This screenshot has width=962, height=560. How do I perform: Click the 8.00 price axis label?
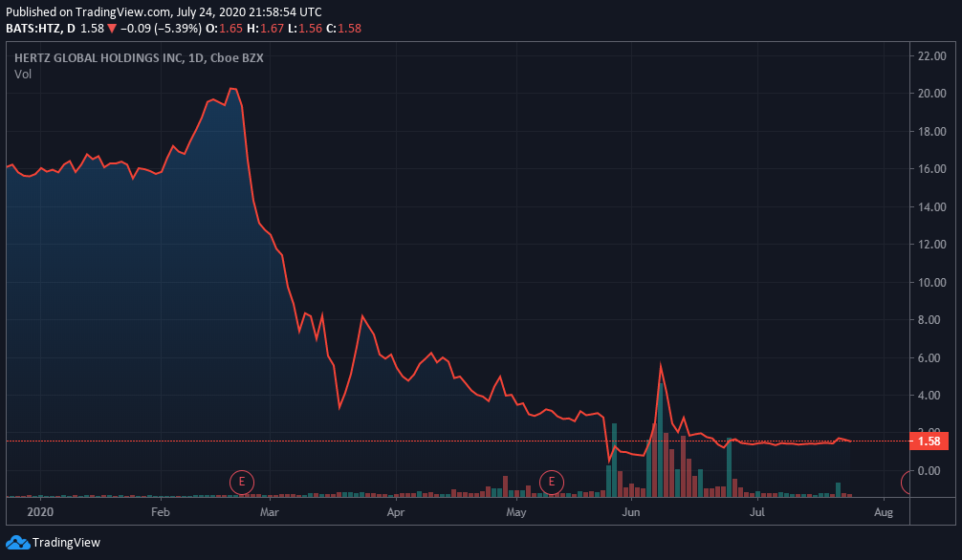point(929,319)
